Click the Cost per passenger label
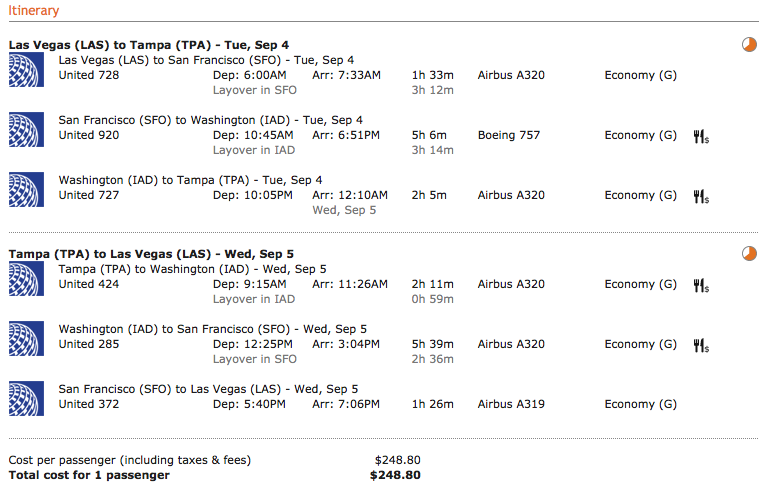Screen dimensions: 774x491 pyautogui.click(x=129, y=460)
